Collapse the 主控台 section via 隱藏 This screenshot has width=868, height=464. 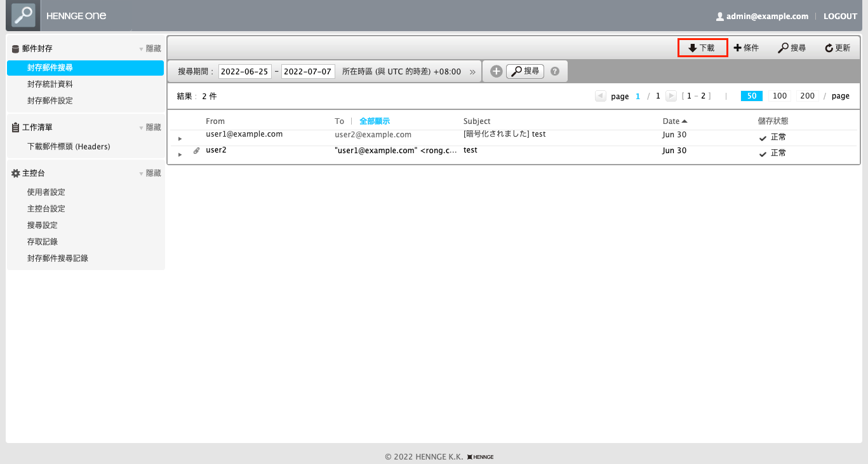(150, 173)
